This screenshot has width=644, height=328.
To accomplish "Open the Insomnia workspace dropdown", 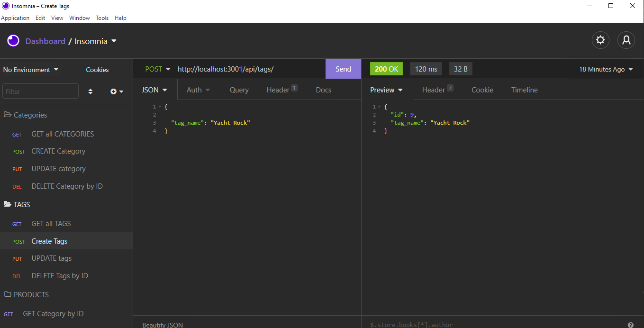I will [x=95, y=41].
